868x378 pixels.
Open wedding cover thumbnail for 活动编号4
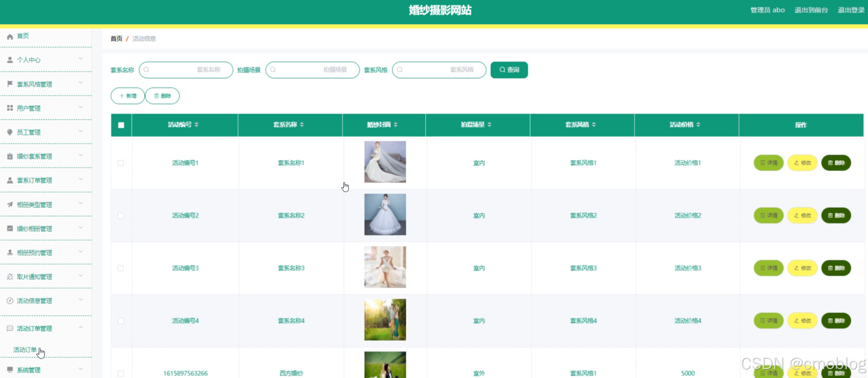pos(385,320)
